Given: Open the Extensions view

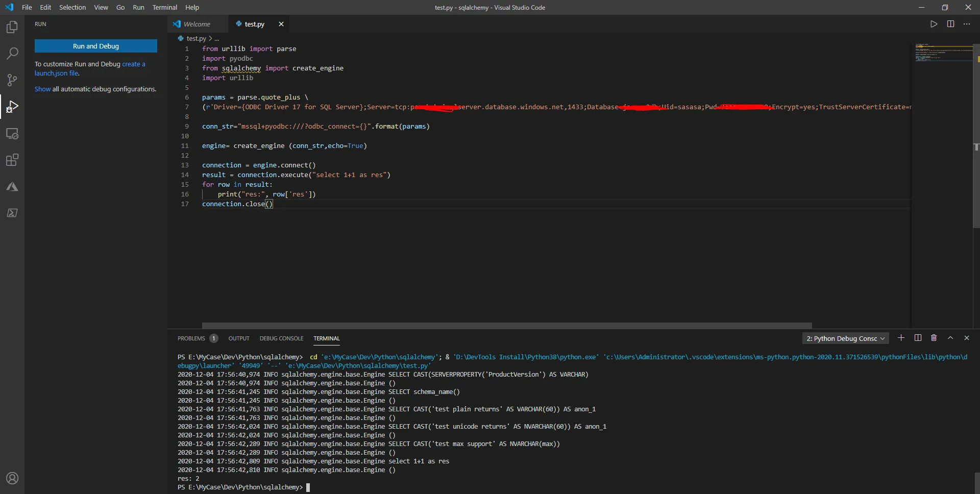Looking at the screenshot, I should (x=12, y=160).
